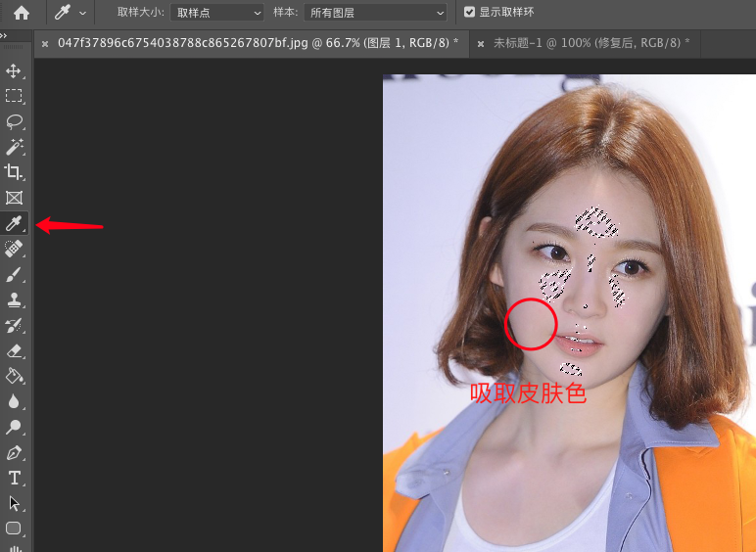Select the Pen tool
Screen dimensions: 756x552
tap(14, 452)
